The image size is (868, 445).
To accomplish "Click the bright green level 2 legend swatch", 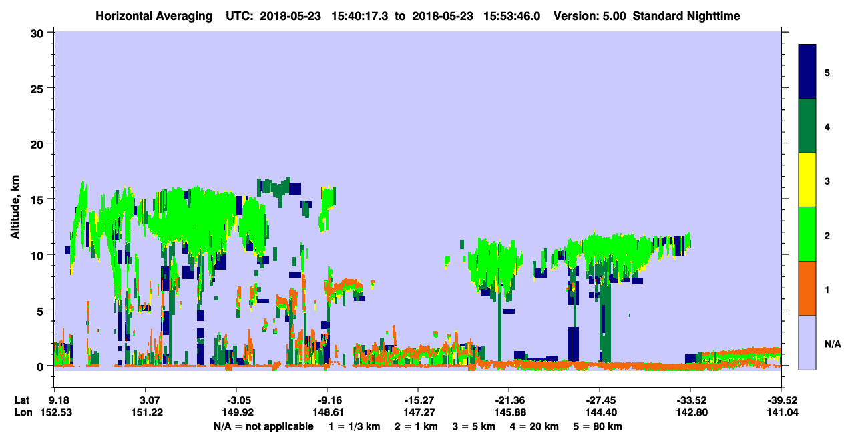I will [x=807, y=234].
